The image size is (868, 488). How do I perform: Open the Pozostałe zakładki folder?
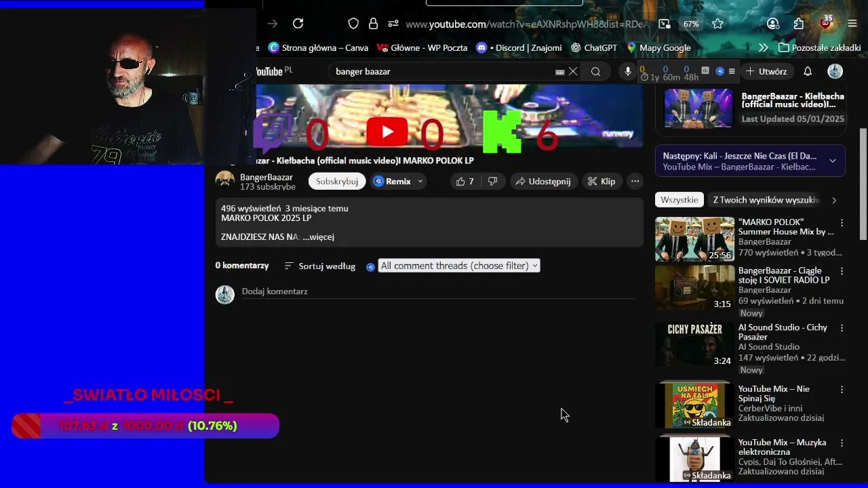pyautogui.click(x=820, y=47)
